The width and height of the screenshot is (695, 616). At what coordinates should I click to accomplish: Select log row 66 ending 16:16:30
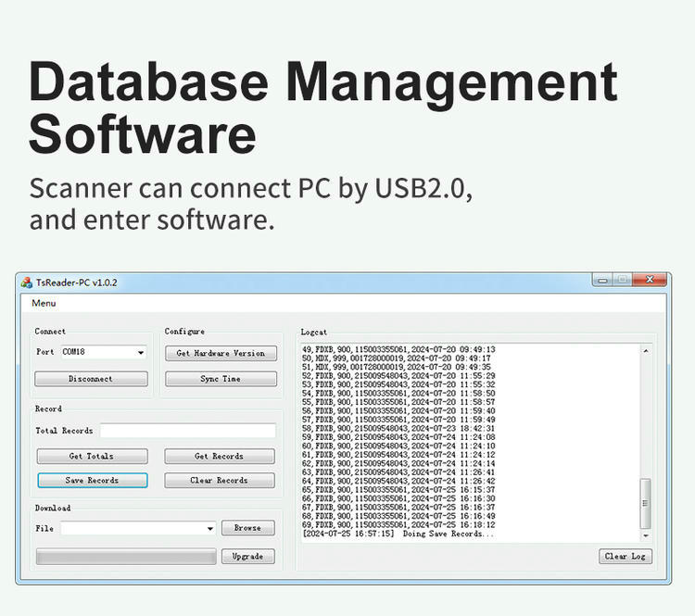tap(398, 498)
